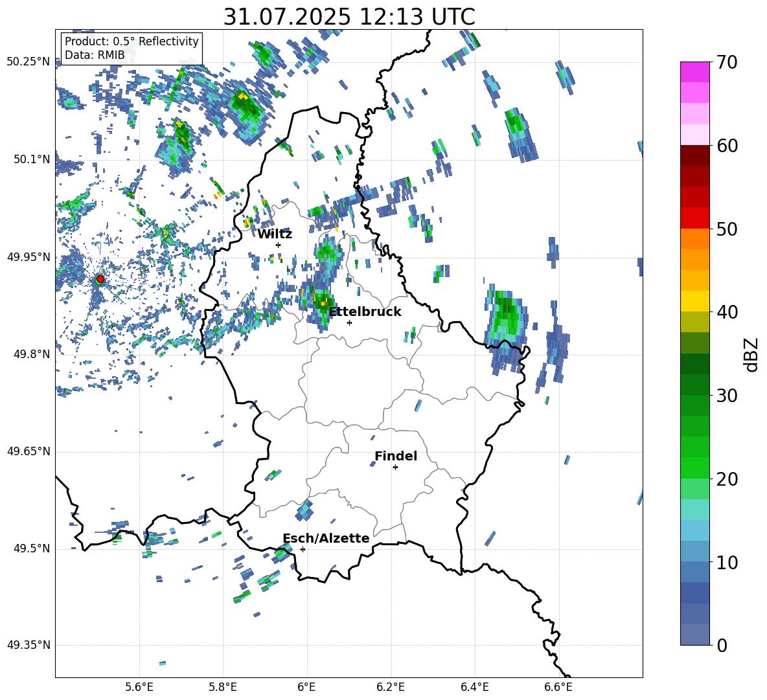Click the colorbar 60 tick label
The height and width of the screenshot is (700, 767).
coord(727,146)
